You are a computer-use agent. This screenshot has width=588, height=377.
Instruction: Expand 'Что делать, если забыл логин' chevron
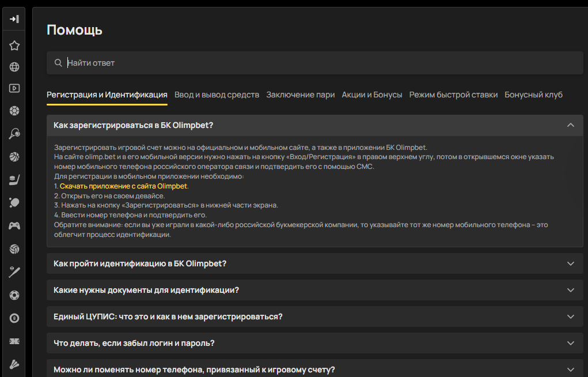coord(570,343)
